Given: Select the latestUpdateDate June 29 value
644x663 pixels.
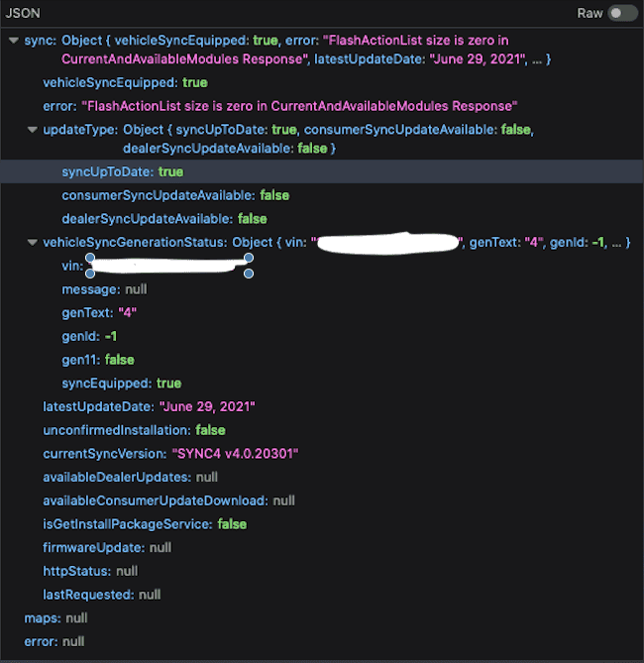Looking at the screenshot, I should [206, 407].
